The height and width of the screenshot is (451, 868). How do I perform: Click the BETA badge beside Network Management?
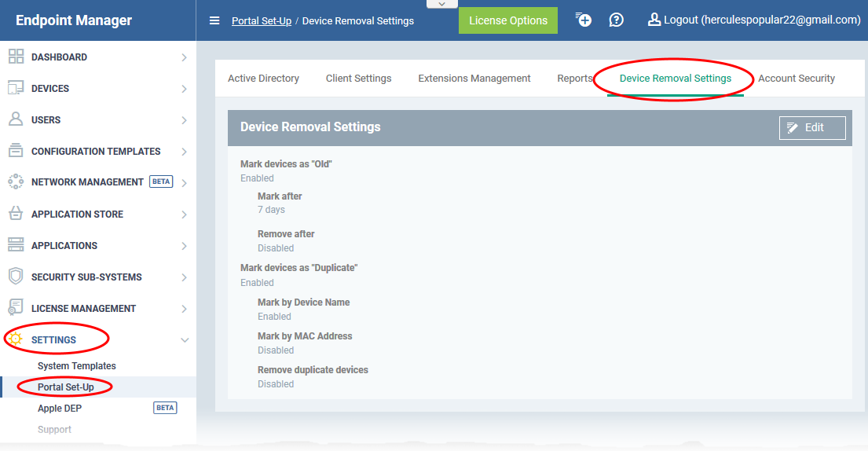point(161,181)
